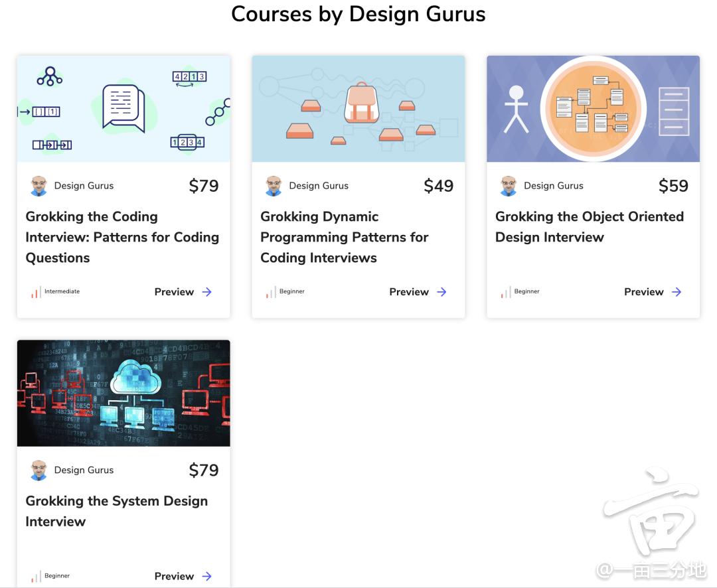Click the $59 price

tap(674, 186)
